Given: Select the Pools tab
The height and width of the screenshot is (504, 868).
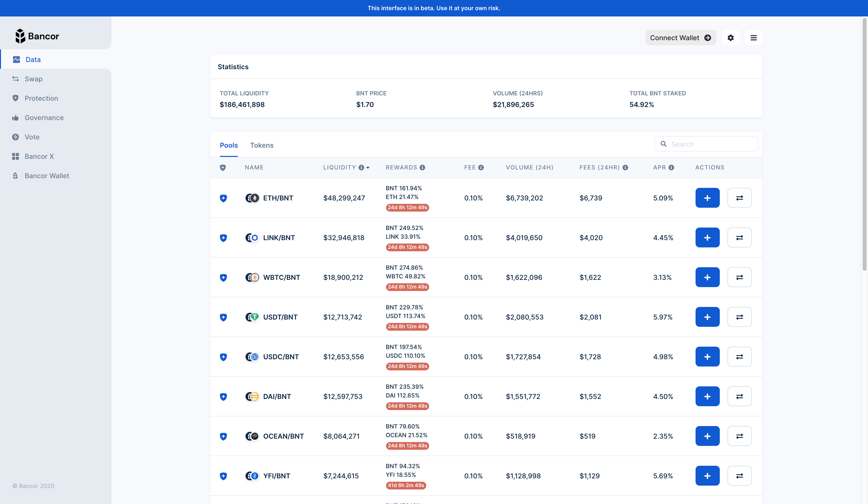Looking at the screenshot, I should tap(229, 145).
